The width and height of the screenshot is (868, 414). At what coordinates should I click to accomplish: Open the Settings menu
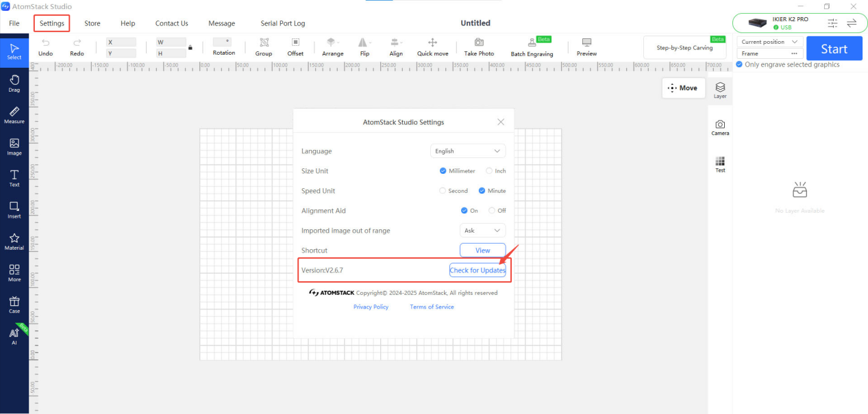52,23
